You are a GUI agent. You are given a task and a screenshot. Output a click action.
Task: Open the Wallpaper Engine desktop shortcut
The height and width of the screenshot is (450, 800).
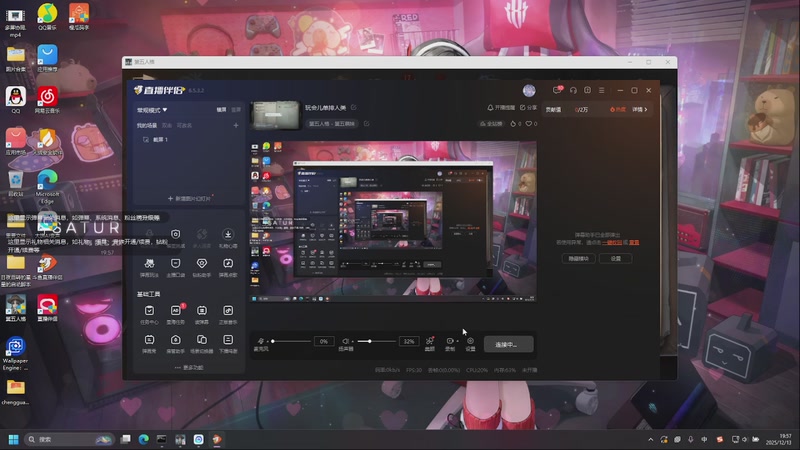coord(15,354)
